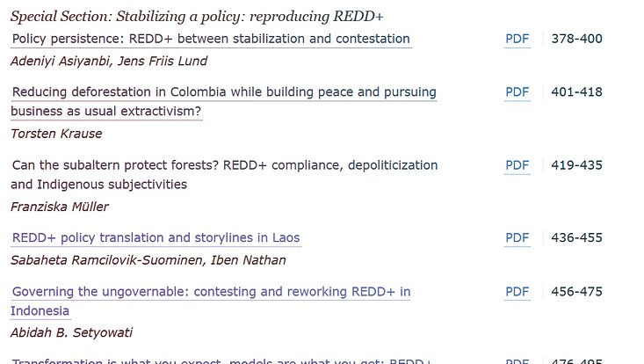Image resolution: width=644 pixels, height=364 pixels.
Task: Open 'Governing the ungovernable' Indonesia article
Action: 211,301
